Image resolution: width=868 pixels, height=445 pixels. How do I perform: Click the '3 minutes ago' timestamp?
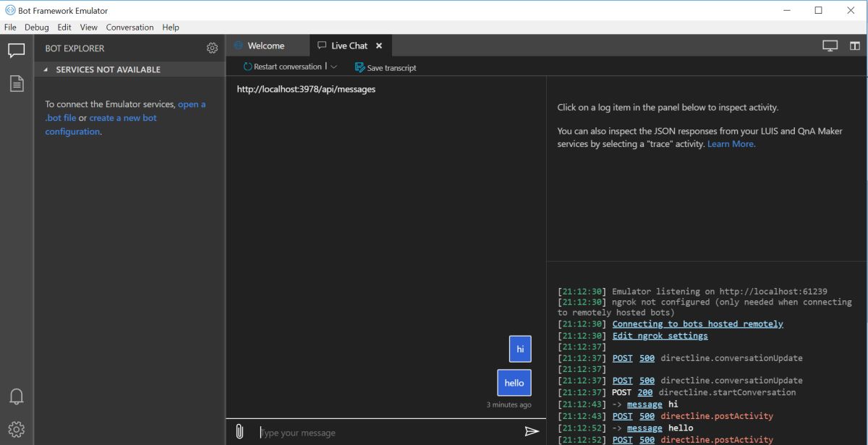(509, 404)
